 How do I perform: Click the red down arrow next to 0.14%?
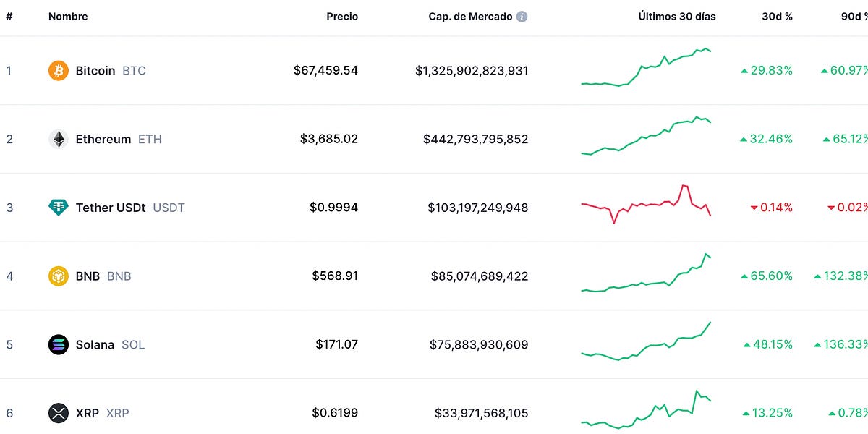(754, 208)
